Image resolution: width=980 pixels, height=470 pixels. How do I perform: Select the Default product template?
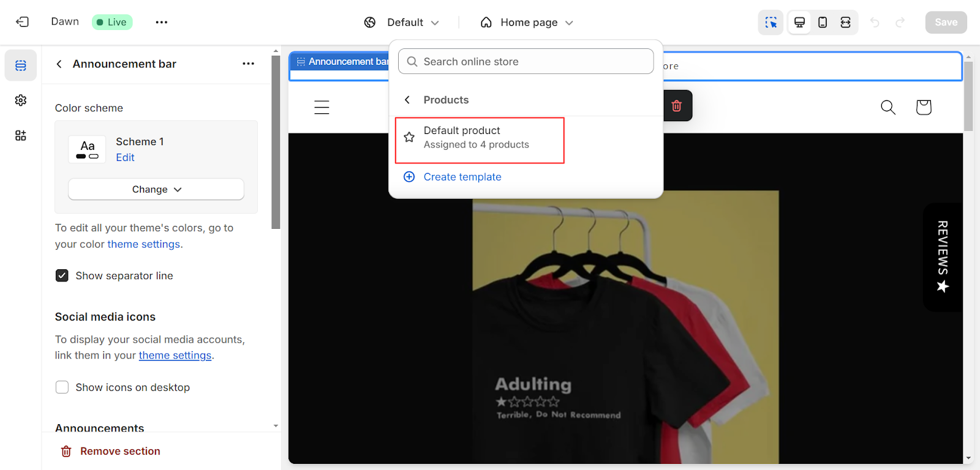click(480, 140)
